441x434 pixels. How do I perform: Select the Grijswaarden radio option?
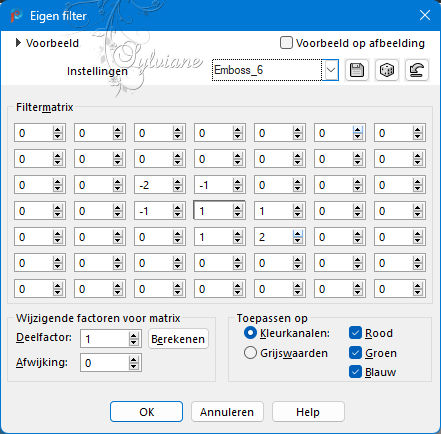coord(250,353)
